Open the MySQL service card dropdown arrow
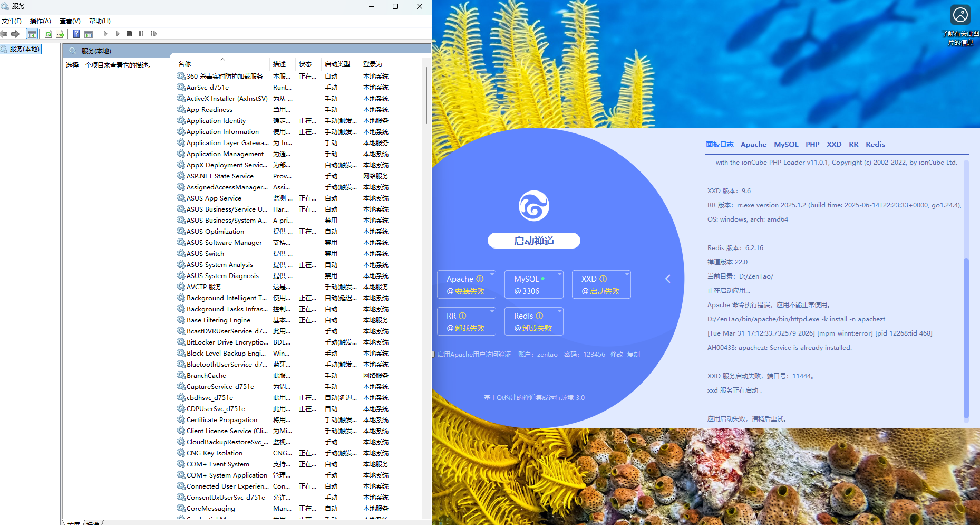Screen dimensions: 980x525 [x=560, y=274]
